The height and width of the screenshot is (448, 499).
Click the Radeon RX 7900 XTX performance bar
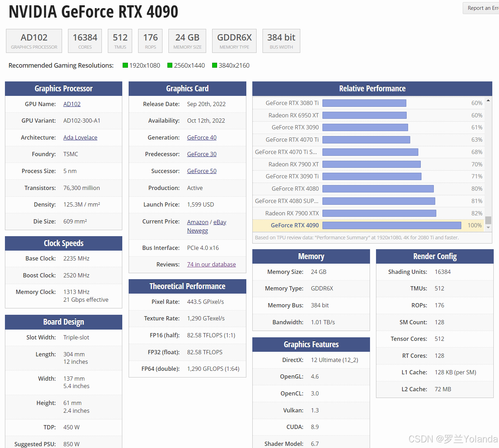point(379,213)
